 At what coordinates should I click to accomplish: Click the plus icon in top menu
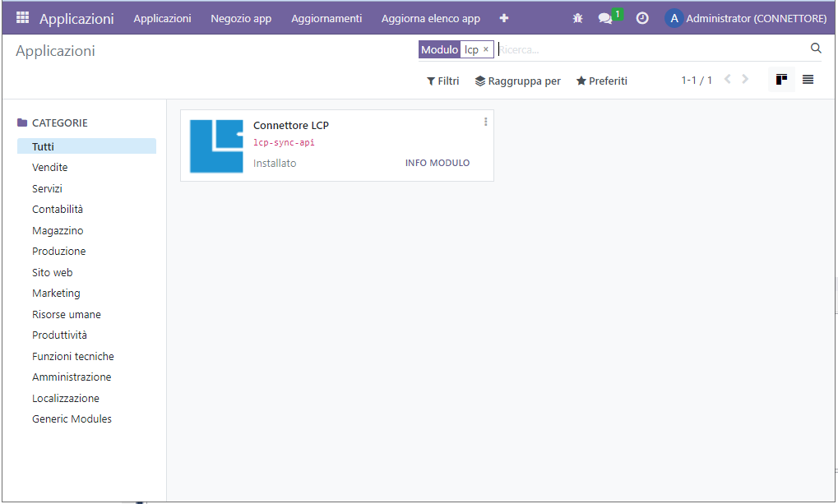(x=504, y=18)
